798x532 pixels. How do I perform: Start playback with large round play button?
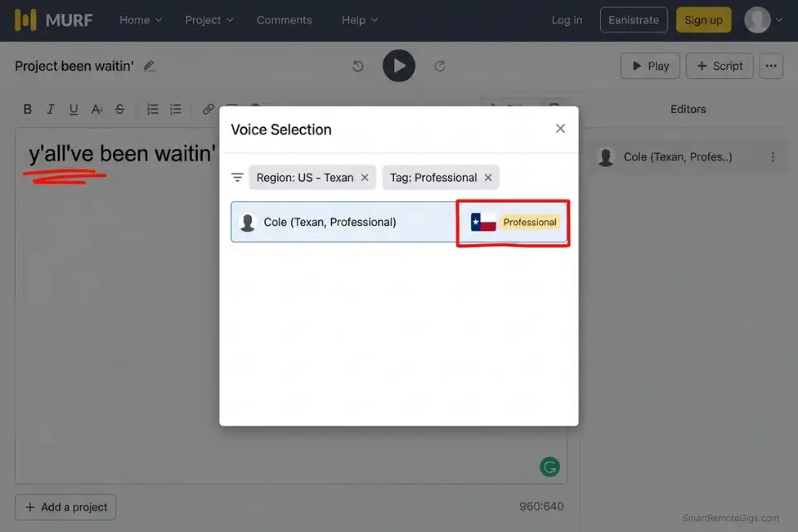click(x=398, y=66)
